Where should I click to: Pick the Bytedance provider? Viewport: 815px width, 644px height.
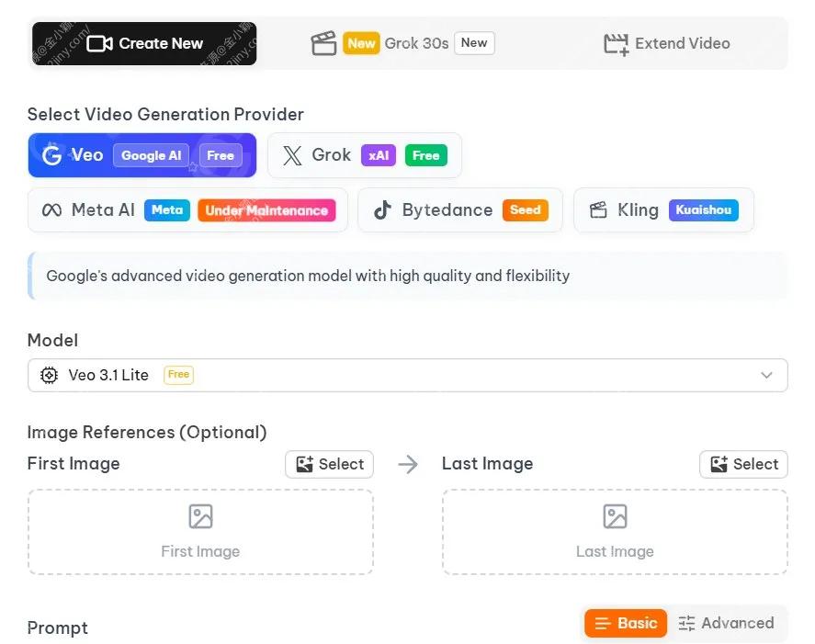point(460,210)
